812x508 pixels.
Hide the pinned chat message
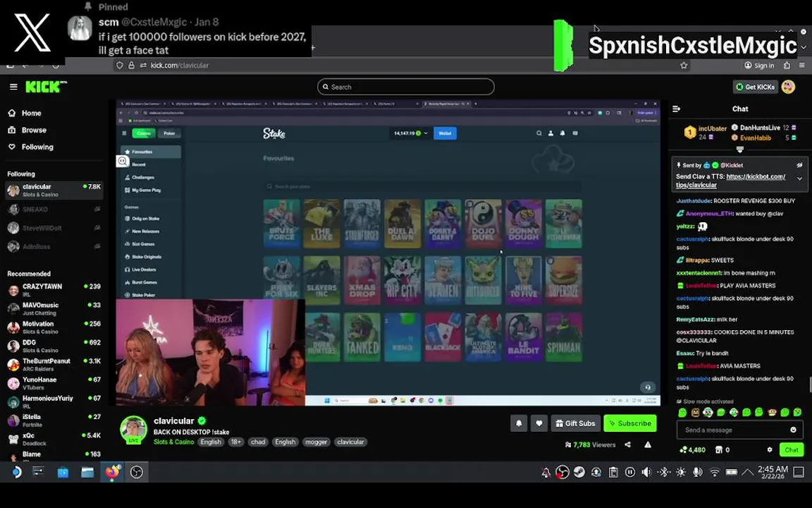799,165
